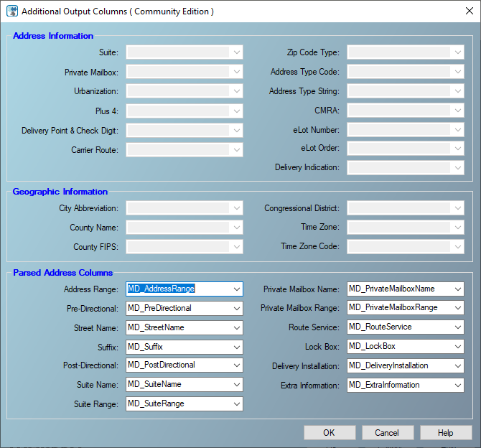The width and height of the screenshot is (481, 448).
Task: Open the eLot Number dropdown
Action: pos(406,130)
